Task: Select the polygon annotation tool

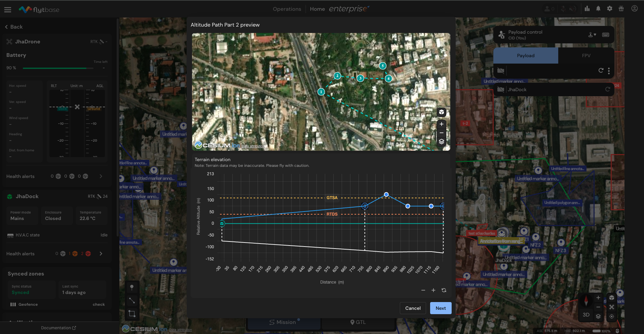Action: (132, 313)
